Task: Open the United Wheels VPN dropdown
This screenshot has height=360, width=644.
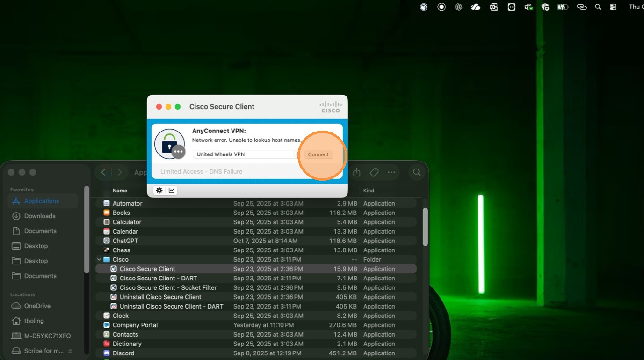Action: pos(246,154)
